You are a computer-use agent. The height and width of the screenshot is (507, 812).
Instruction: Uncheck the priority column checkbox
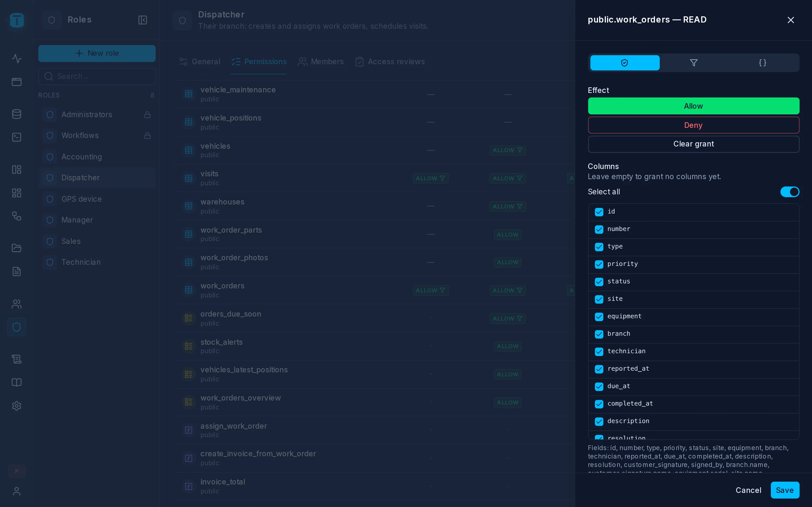coord(599,264)
